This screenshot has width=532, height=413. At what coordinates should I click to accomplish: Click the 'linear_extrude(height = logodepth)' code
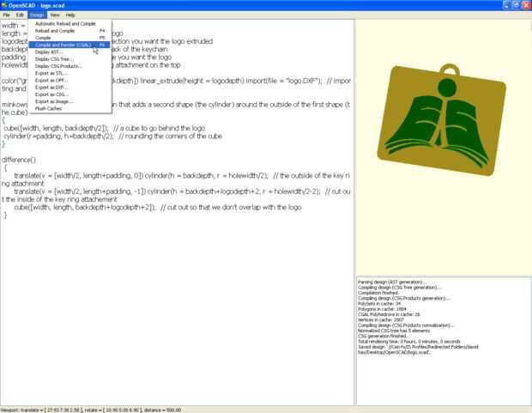[192, 81]
